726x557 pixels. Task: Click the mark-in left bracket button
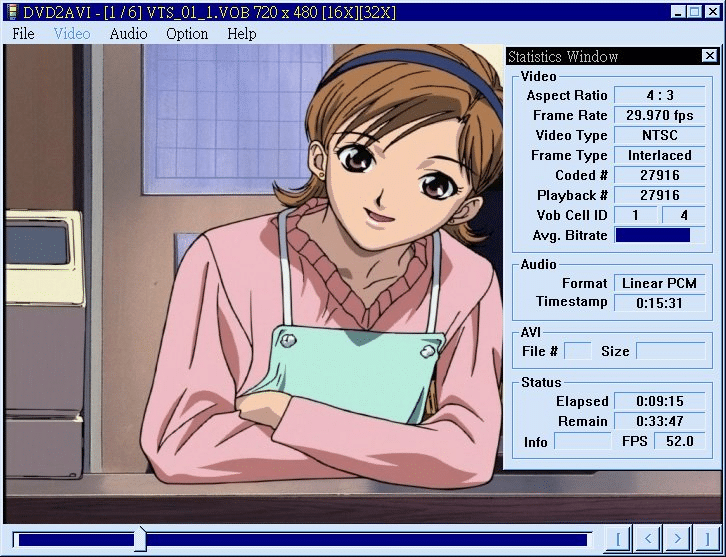pos(618,538)
